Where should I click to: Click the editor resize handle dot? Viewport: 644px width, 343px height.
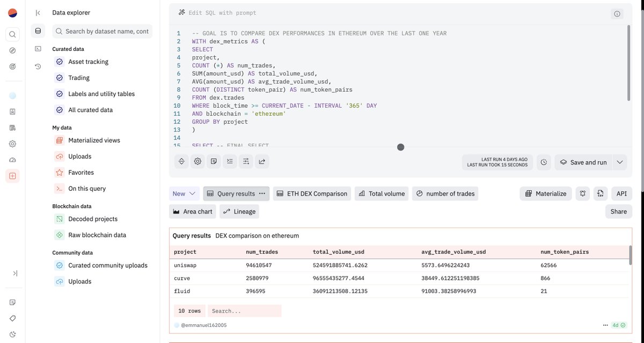(400, 147)
